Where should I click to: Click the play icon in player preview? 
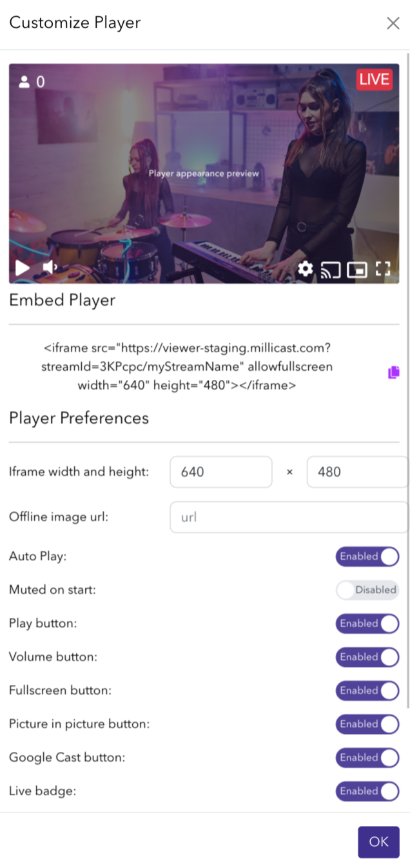coord(23,268)
